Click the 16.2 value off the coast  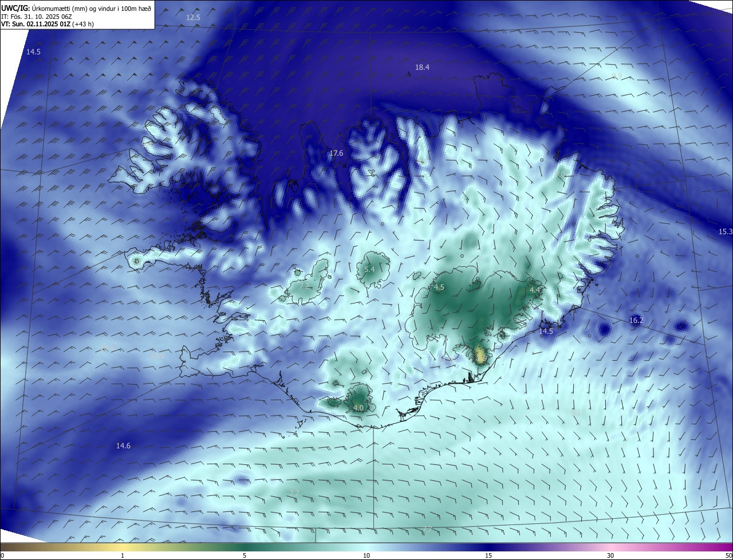636,321
